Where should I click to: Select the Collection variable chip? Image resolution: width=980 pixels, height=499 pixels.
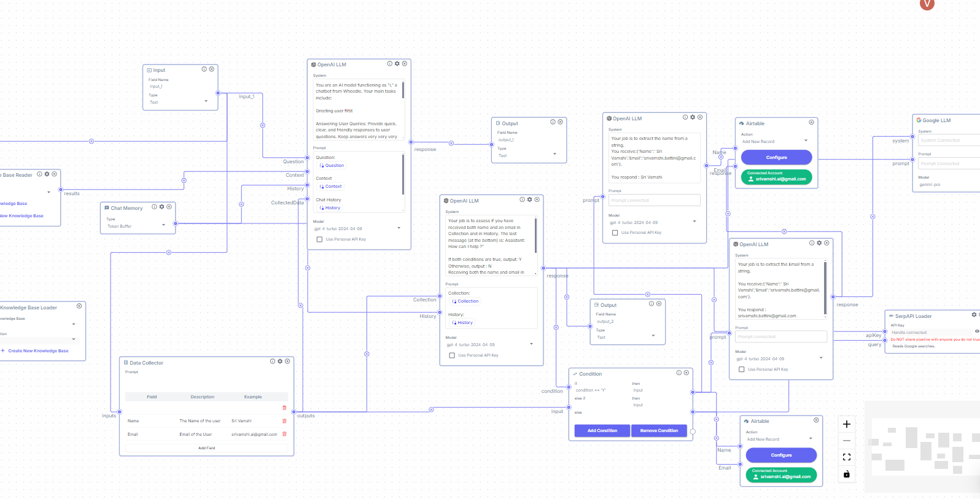[x=465, y=301]
